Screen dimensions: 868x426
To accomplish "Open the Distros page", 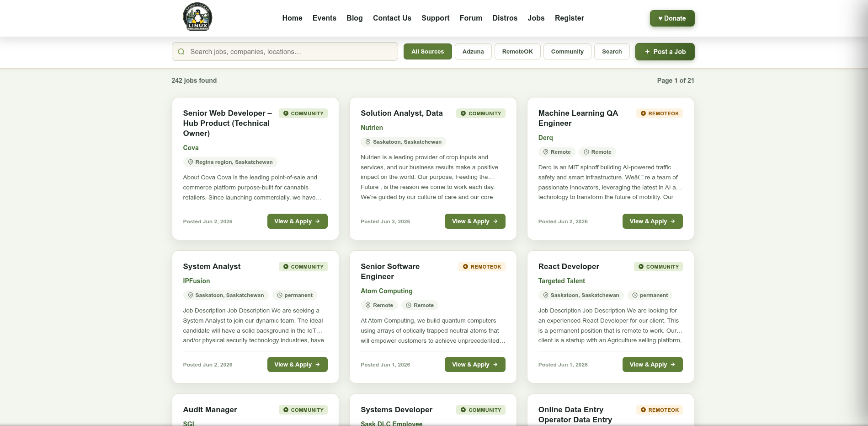I will [505, 18].
